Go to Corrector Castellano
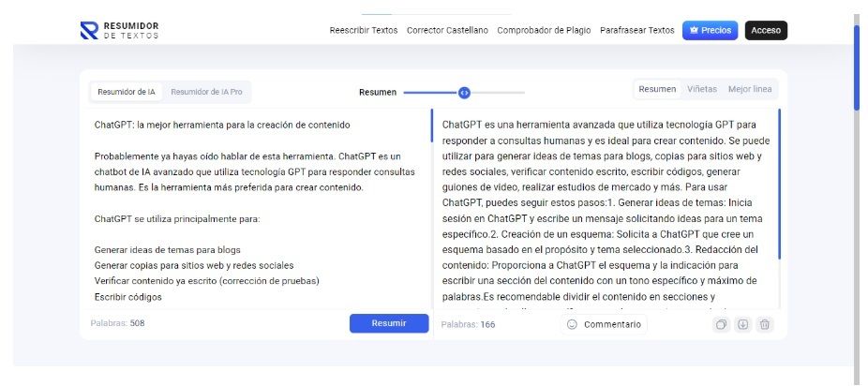This screenshot has height=386, width=868. pyautogui.click(x=447, y=30)
